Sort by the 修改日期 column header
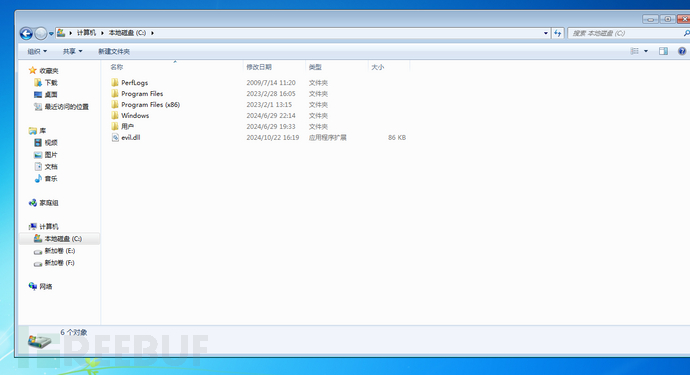 [x=259, y=67]
